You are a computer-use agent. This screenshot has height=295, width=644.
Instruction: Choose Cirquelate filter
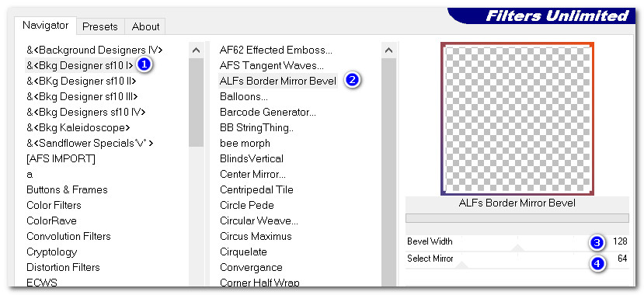click(x=243, y=252)
